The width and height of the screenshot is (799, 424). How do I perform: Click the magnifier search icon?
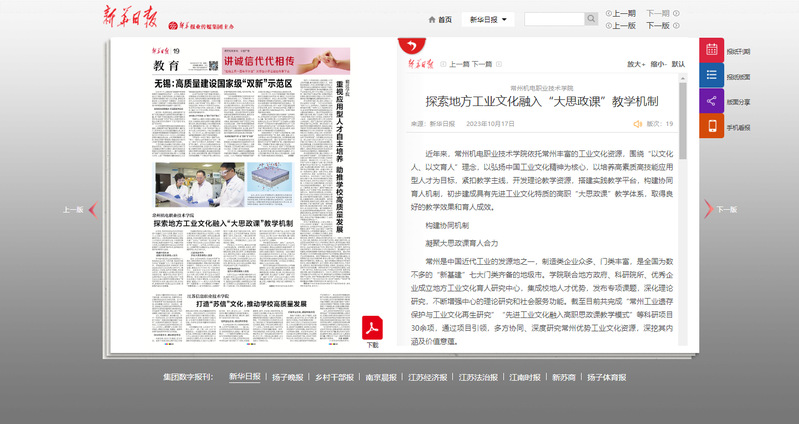(x=591, y=19)
